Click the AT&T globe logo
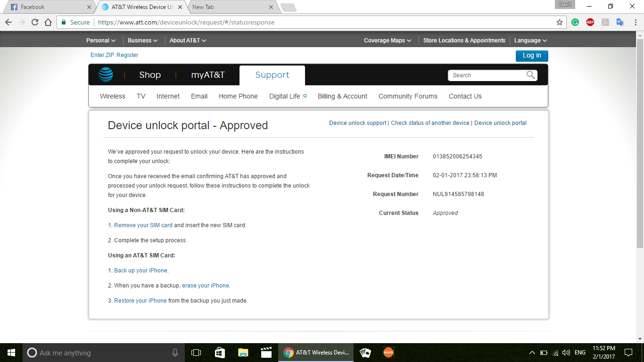Screen dimensions: 644x362 pos(106,74)
